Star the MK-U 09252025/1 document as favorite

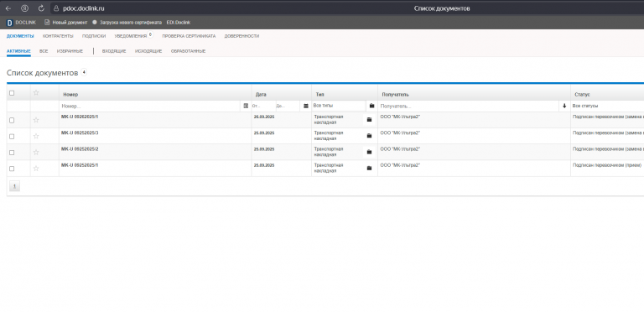click(x=36, y=169)
